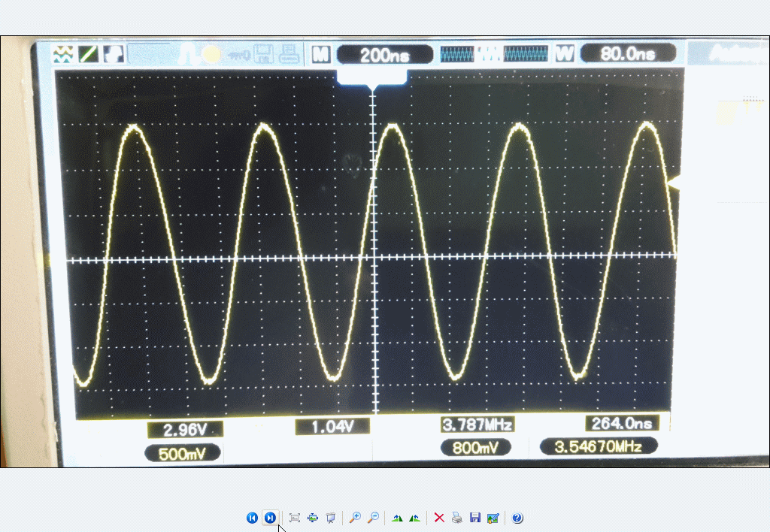Rotate the image clockwise
The width and height of the screenshot is (770, 532).
click(397, 518)
